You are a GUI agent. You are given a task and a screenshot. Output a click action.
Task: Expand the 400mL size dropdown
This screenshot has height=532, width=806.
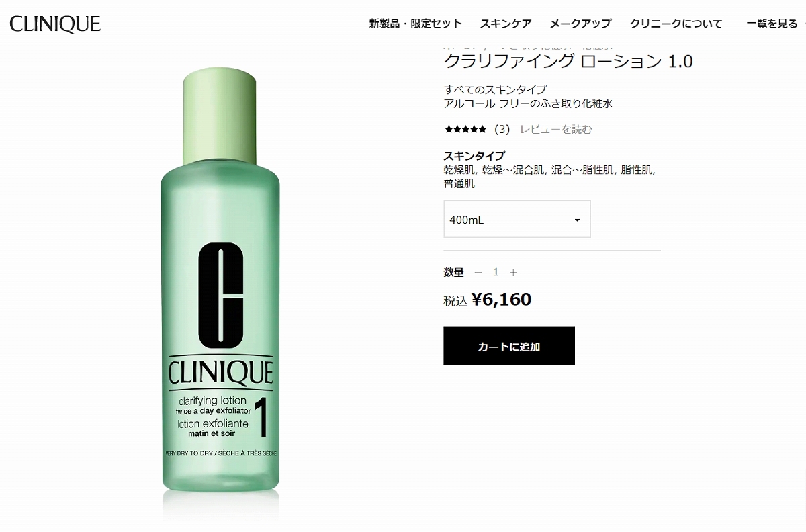click(x=517, y=219)
